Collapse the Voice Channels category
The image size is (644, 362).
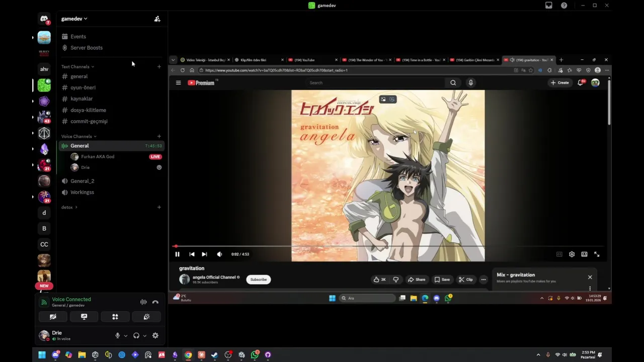[78, 136]
